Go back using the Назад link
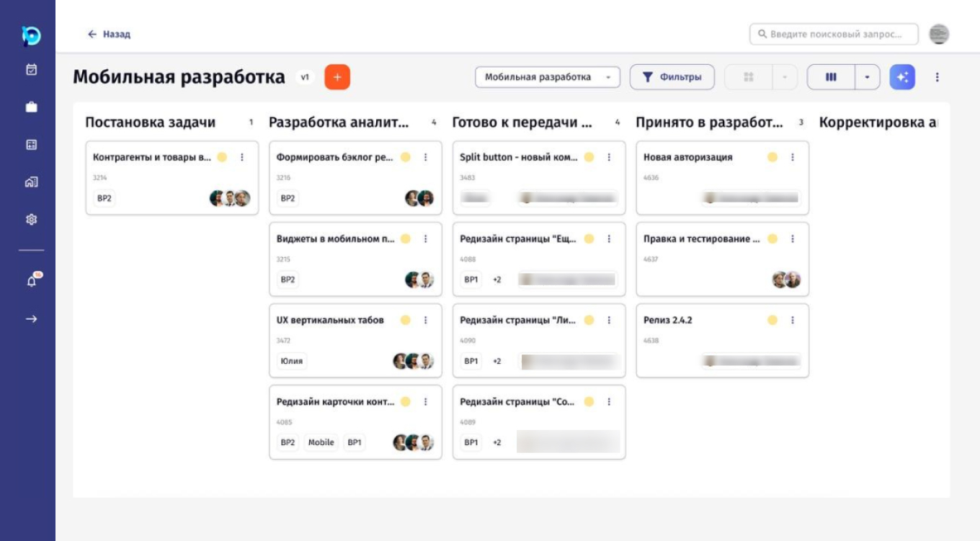 [108, 33]
